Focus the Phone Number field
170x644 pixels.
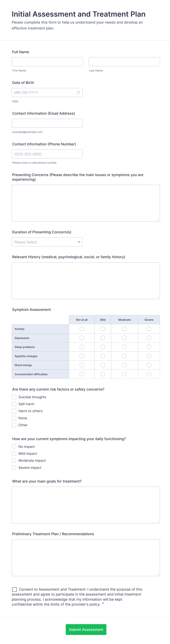[47, 154]
